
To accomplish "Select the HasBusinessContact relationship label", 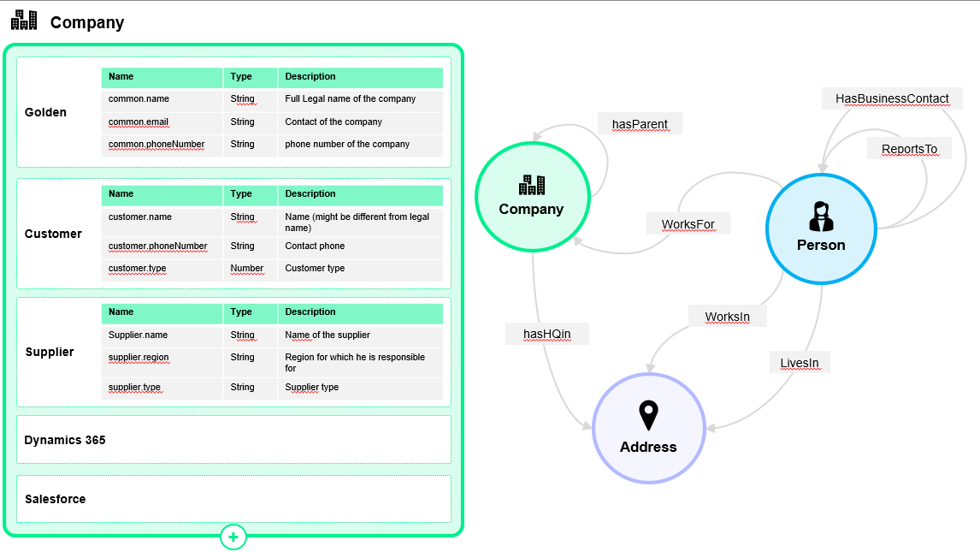I will (x=892, y=98).
